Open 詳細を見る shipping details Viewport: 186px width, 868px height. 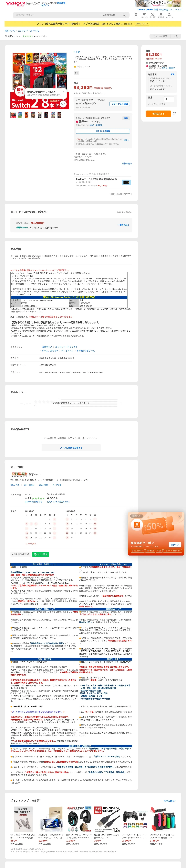[x=127, y=163]
